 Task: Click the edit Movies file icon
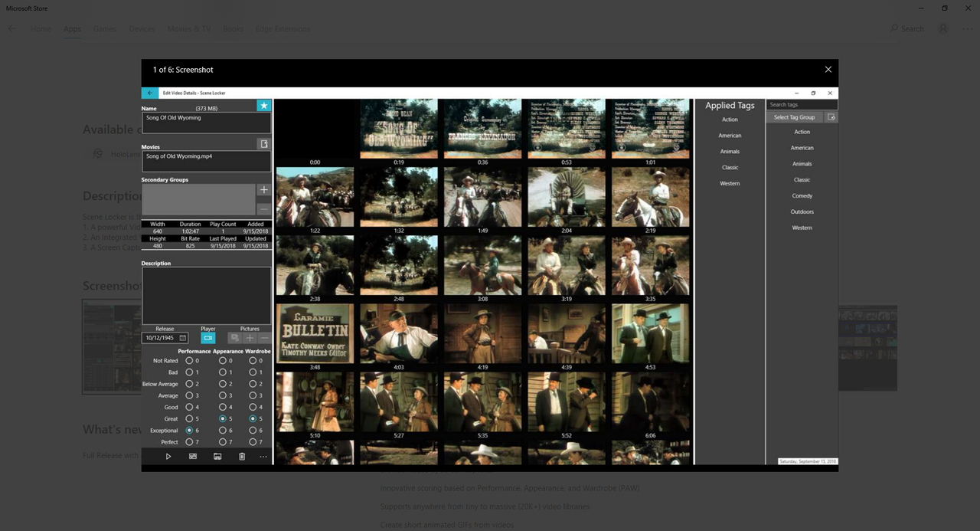263,144
